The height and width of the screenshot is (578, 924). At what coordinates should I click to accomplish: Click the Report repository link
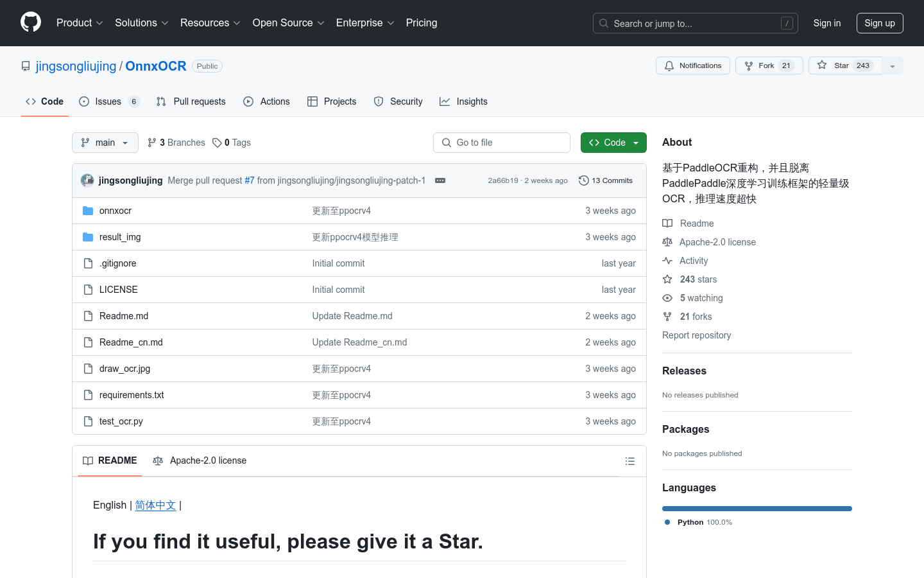tap(696, 335)
